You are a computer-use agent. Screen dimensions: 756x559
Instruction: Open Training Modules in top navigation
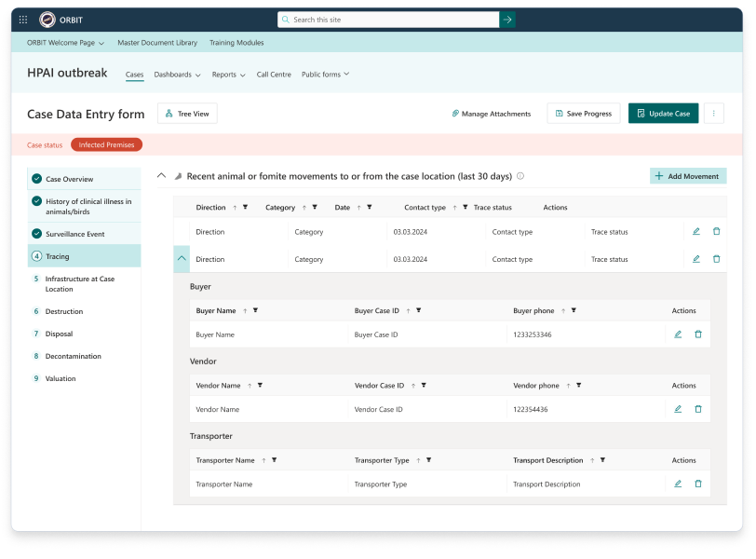(x=236, y=43)
